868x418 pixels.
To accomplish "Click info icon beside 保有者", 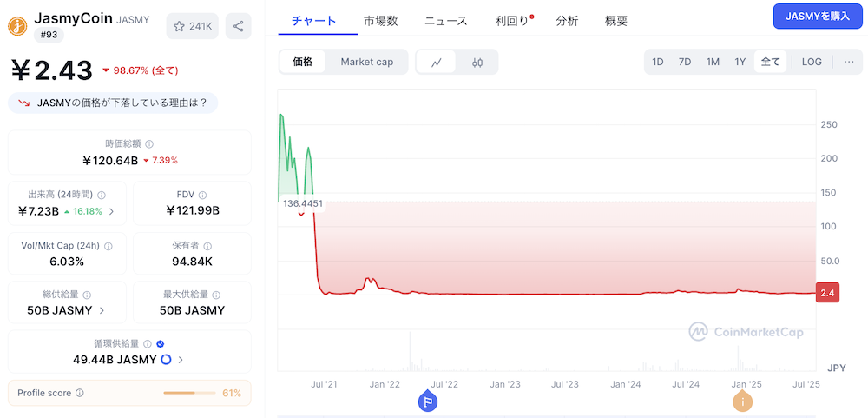I will 207,246.
